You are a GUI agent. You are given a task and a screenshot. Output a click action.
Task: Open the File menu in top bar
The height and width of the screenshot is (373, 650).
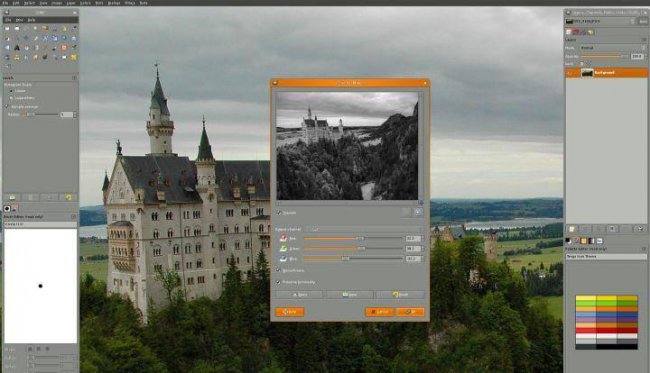coord(5,2)
